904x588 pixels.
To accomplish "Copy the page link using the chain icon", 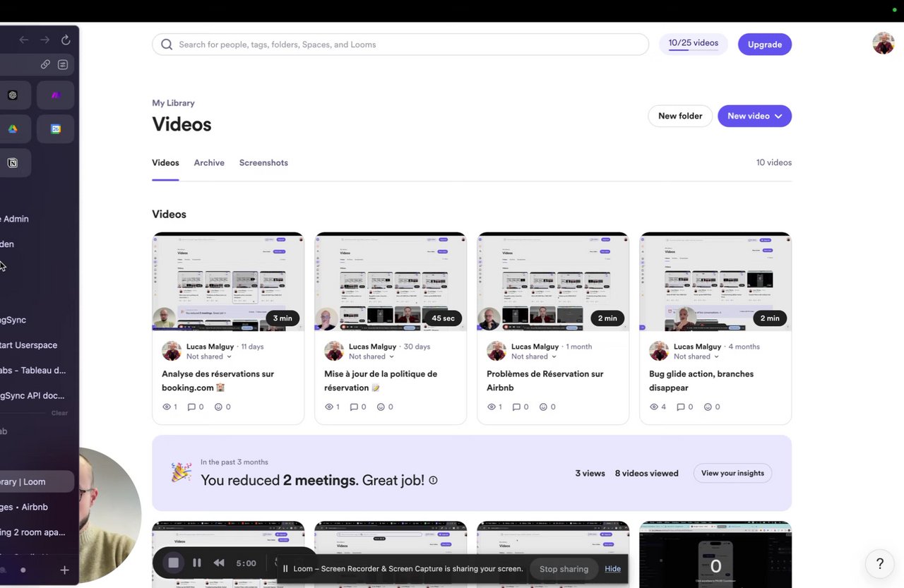I will point(45,64).
